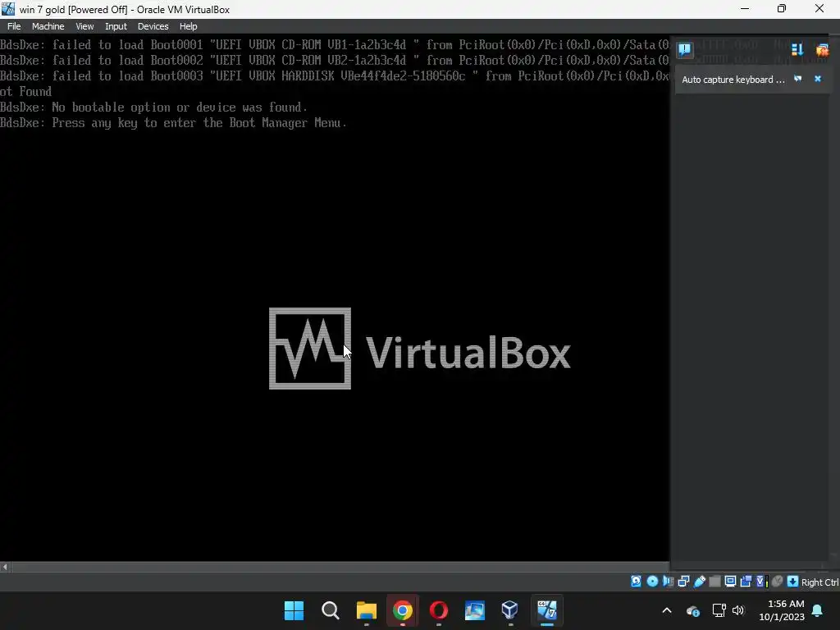
Task: Select the Auto capture keyboard notification text
Action: [733, 80]
